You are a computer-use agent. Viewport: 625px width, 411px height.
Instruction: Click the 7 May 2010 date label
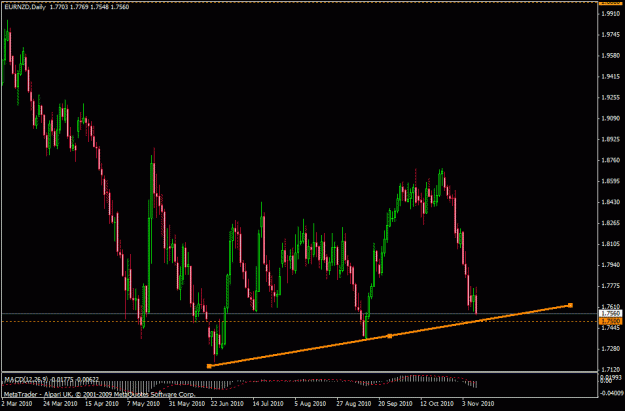pos(143,403)
